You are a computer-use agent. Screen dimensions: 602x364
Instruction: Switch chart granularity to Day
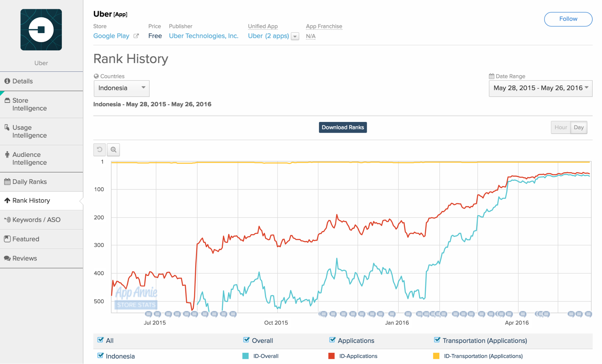[x=579, y=127]
